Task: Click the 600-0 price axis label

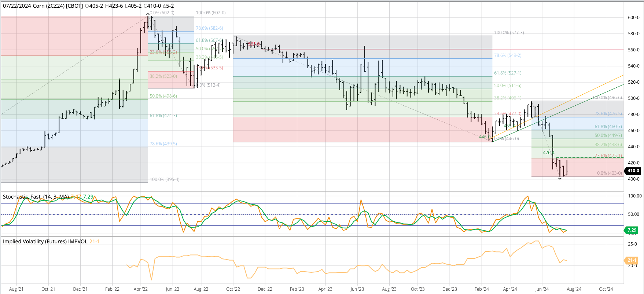Action: tap(633, 18)
